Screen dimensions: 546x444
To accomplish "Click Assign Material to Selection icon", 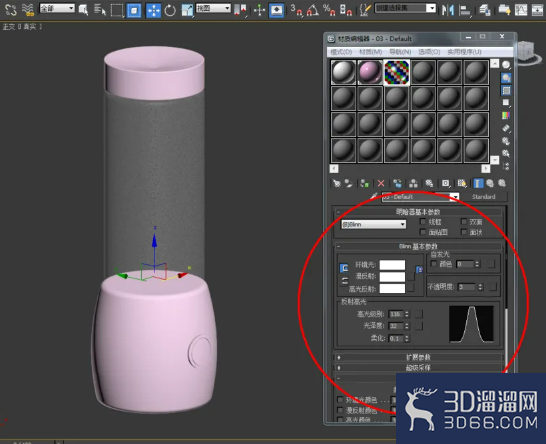I will click(365, 183).
